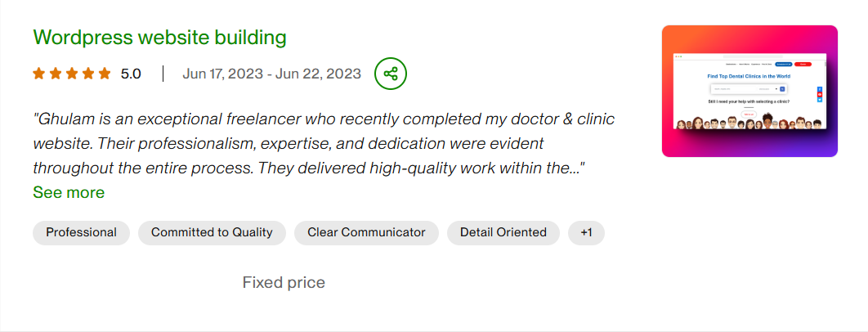Screen dimensions: 868x332
Task: Click the 5.0 rating score
Action: [131, 74]
